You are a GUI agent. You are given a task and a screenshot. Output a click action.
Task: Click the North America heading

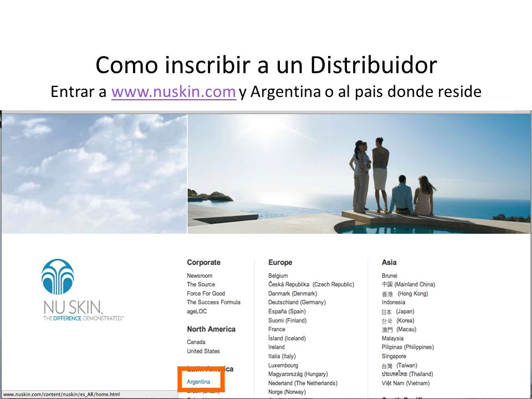coord(211,329)
